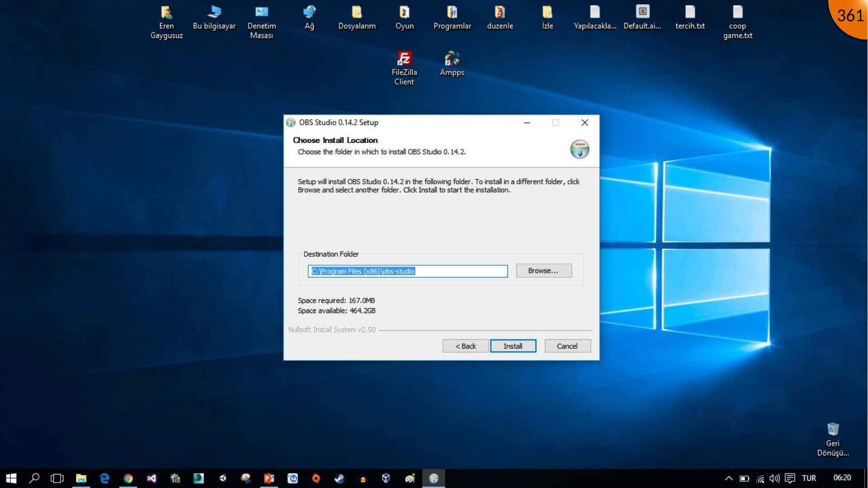Select the Bu bilgisayar desktop icon
Viewport: 868px width, 488px height.
point(214,18)
